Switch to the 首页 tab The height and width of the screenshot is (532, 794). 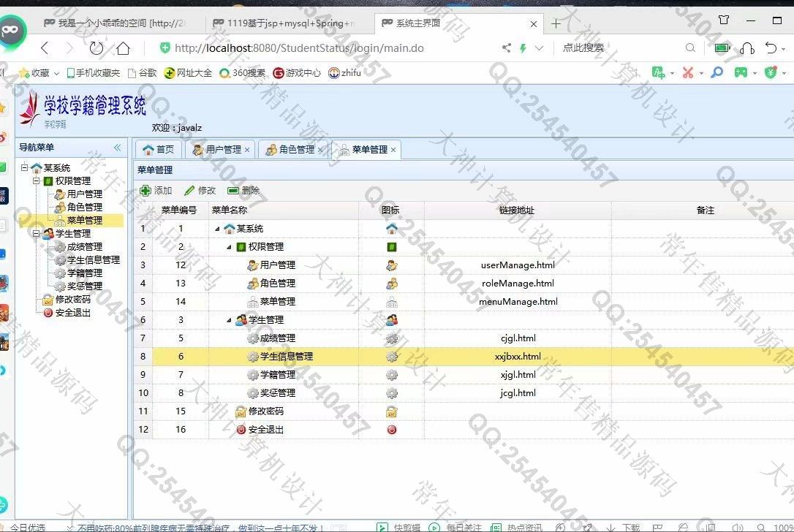click(159, 150)
